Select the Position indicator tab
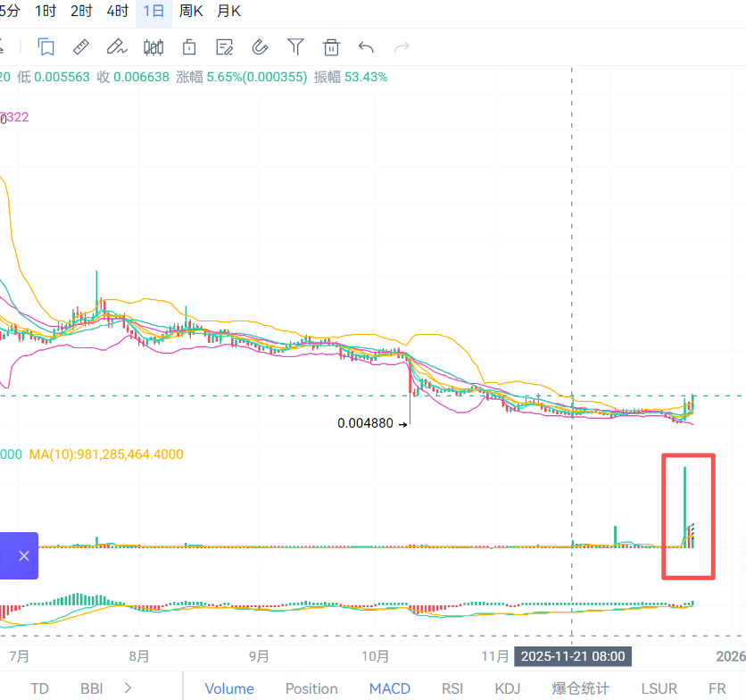 [311, 688]
